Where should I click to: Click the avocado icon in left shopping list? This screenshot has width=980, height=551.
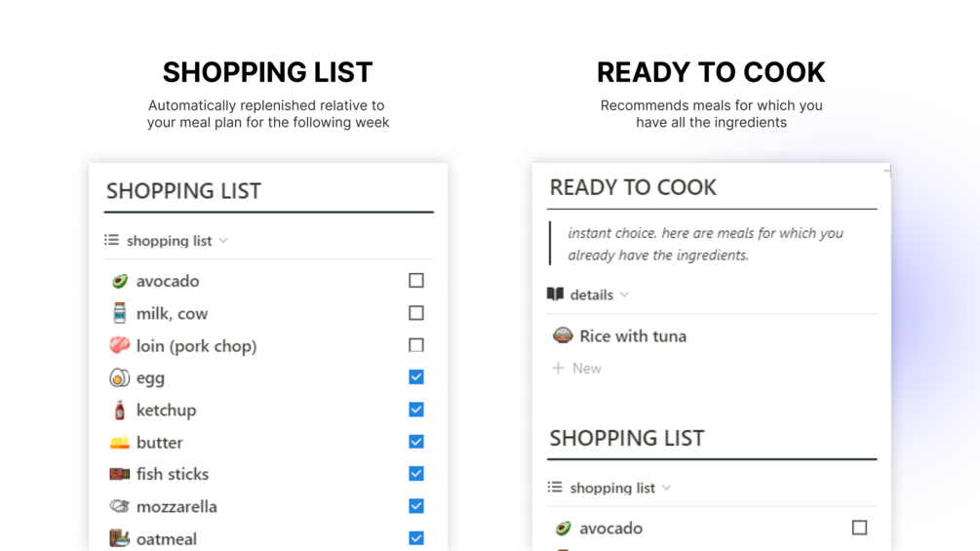[x=119, y=281]
